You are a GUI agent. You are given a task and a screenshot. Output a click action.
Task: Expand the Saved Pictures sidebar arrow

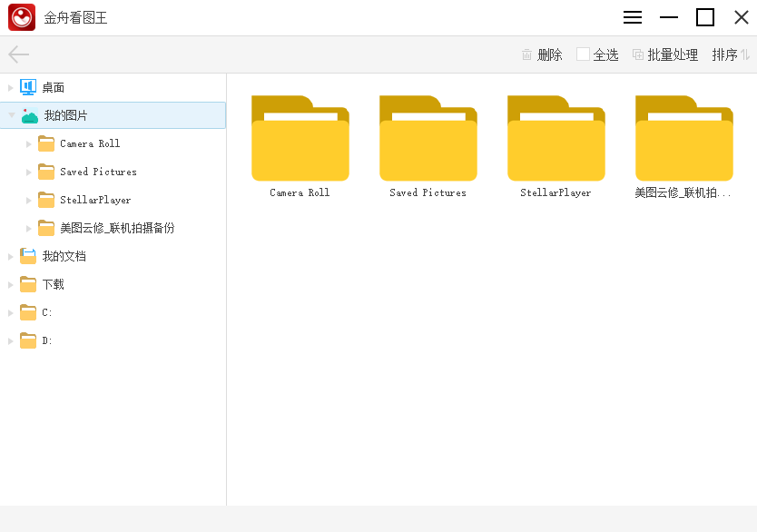(x=28, y=172)
